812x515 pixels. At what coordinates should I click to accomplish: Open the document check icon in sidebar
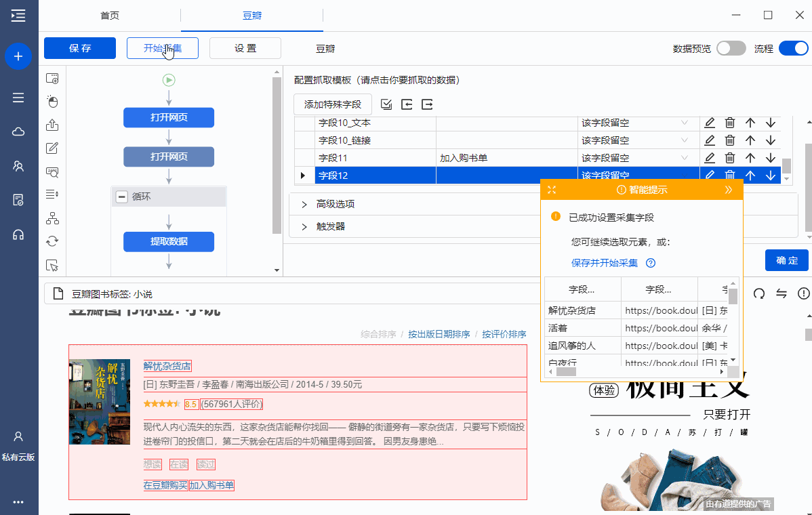click(x=18, y=201)
